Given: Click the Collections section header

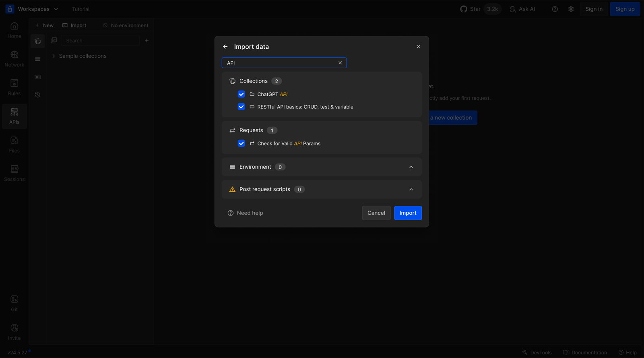Looking at the screenshot, I should click(253, 81).
